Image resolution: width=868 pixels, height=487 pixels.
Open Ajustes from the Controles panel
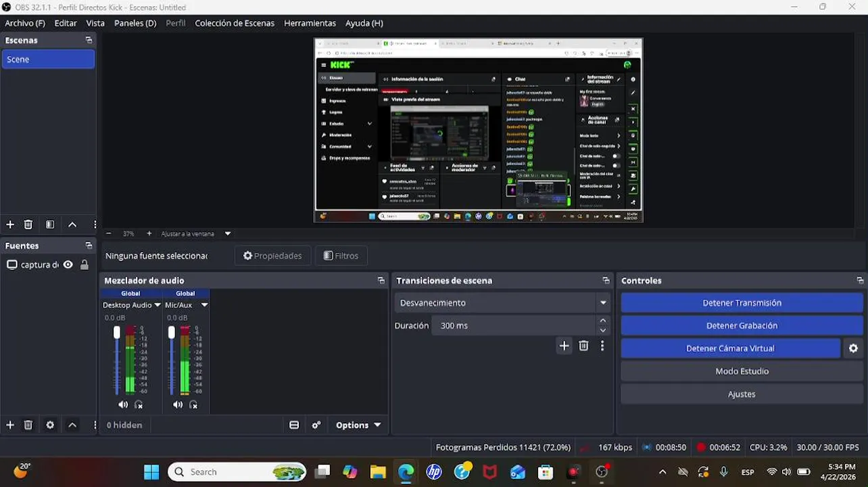coord(742,394)
